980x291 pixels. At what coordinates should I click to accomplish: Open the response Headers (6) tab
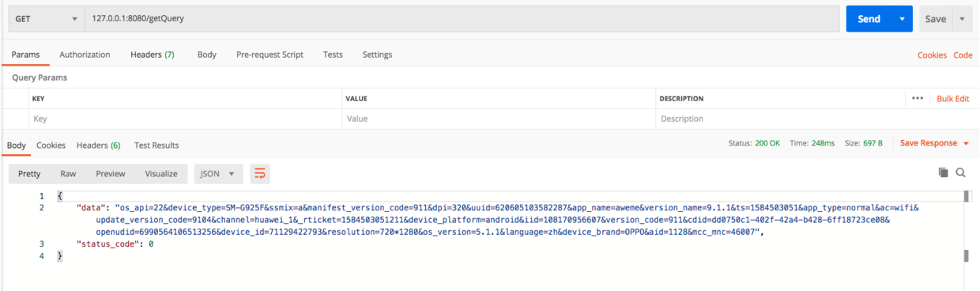(x=99, y=145)
